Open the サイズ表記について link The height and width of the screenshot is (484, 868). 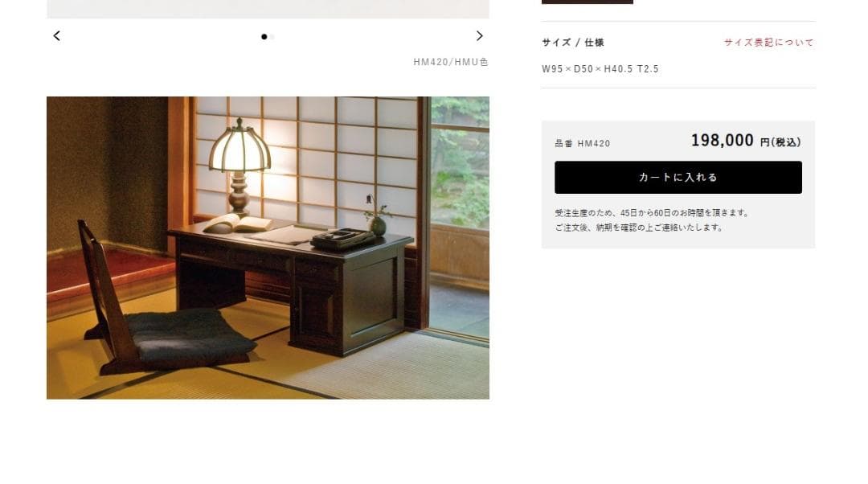(x=769, y=43)
